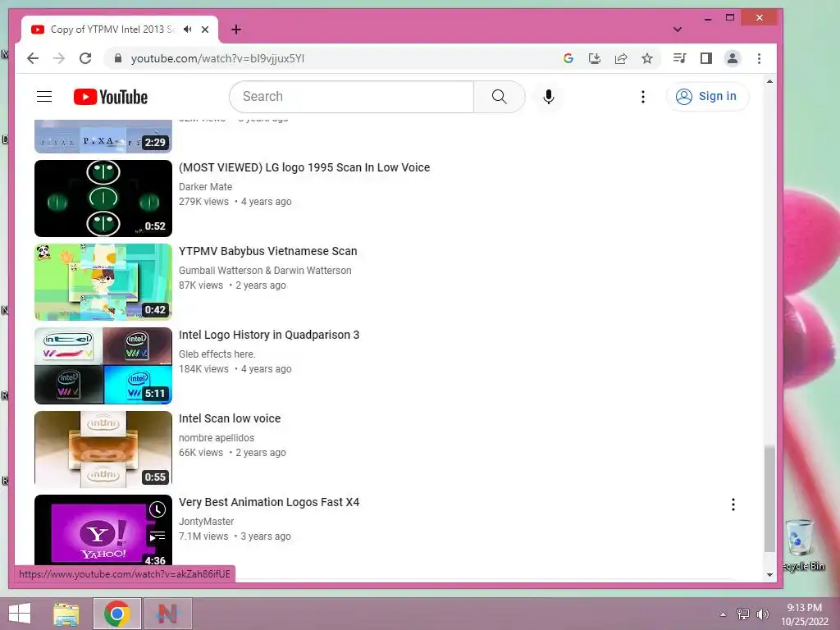Install app using the download icon
Image resolution: width=840 pixels, height=630 pixels.
coord(595,58)
